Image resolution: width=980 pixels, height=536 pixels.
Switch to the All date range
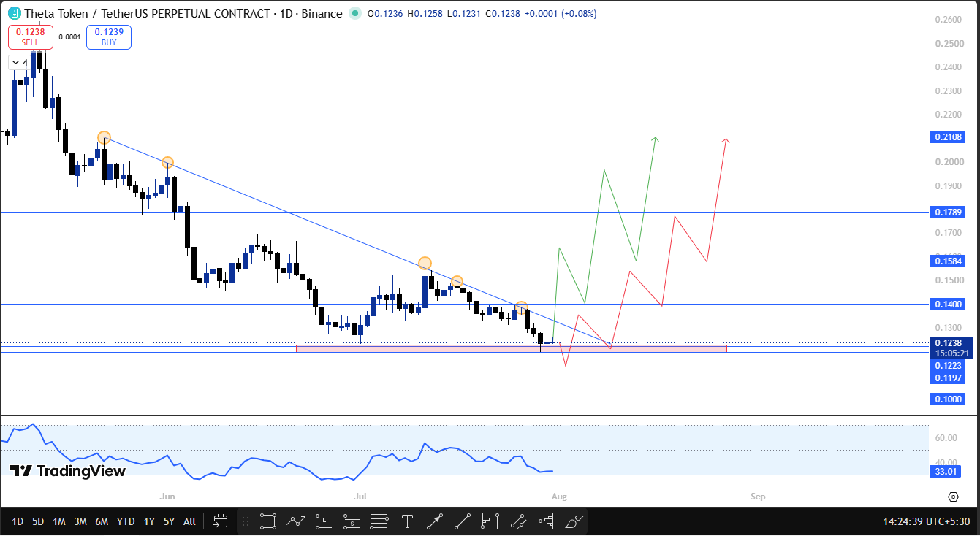189,521
